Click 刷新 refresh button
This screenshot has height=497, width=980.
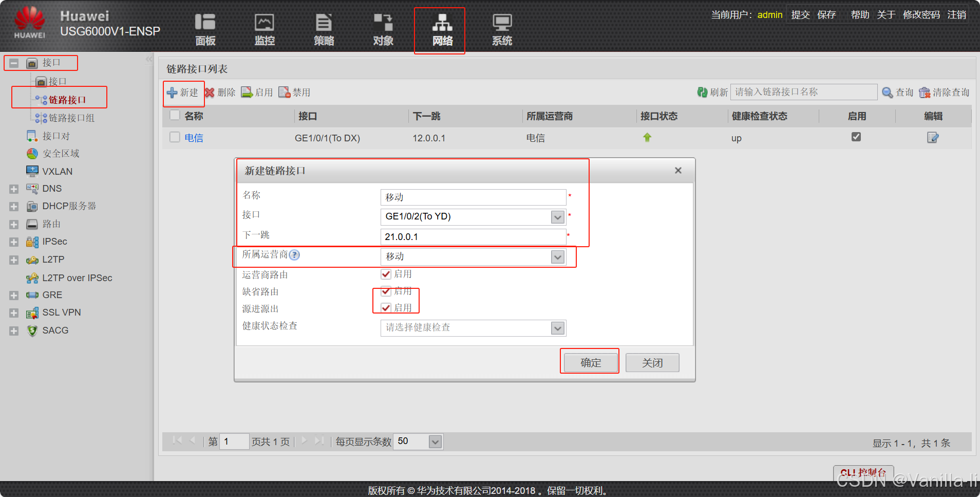712,92
